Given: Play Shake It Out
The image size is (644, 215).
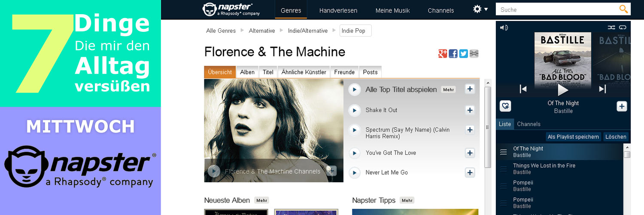Looking at the screenshot, I should pos(354,111).
